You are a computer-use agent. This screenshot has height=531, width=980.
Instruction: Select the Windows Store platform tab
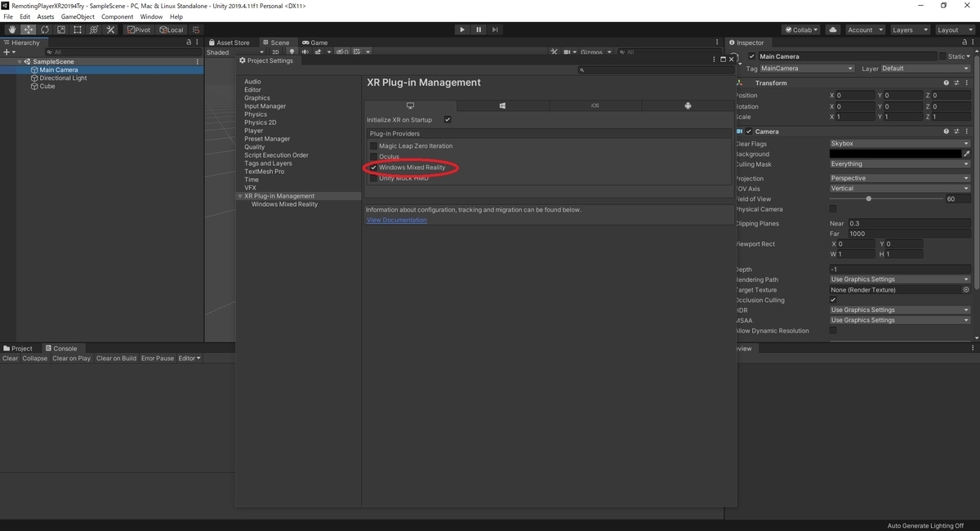(x=502, y=106)
